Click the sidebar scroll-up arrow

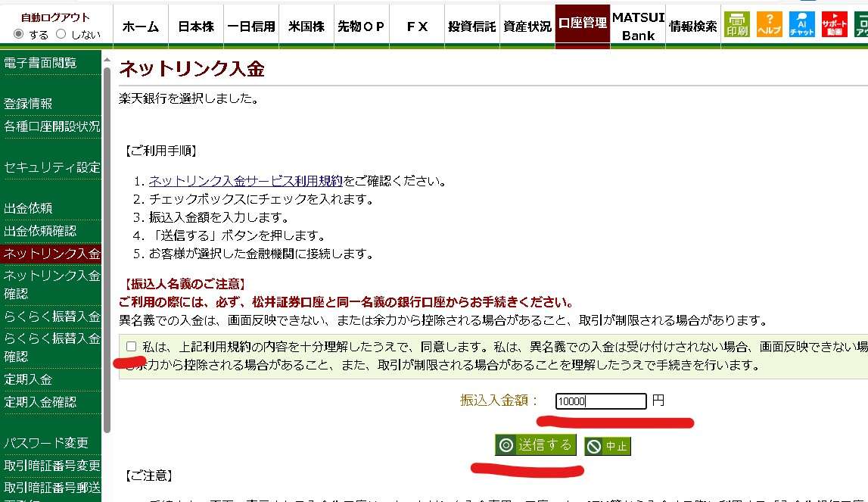click(107, 59)
